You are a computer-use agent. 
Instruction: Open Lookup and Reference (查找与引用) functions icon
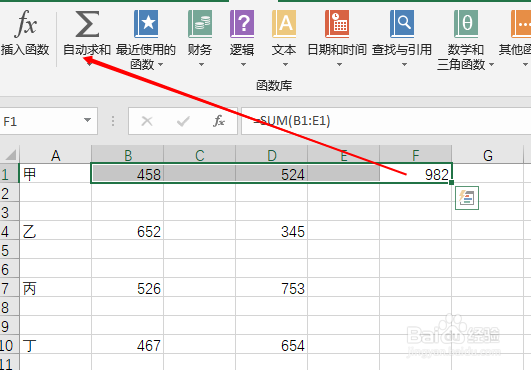point(402,24)
